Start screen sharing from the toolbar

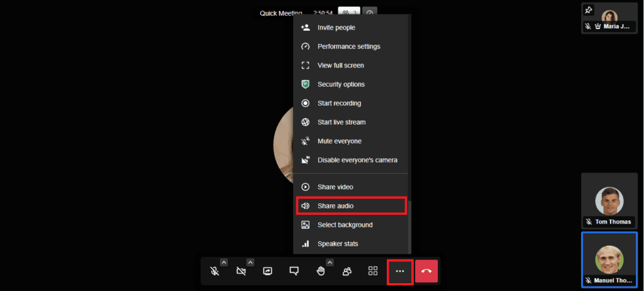coord(267,271)
